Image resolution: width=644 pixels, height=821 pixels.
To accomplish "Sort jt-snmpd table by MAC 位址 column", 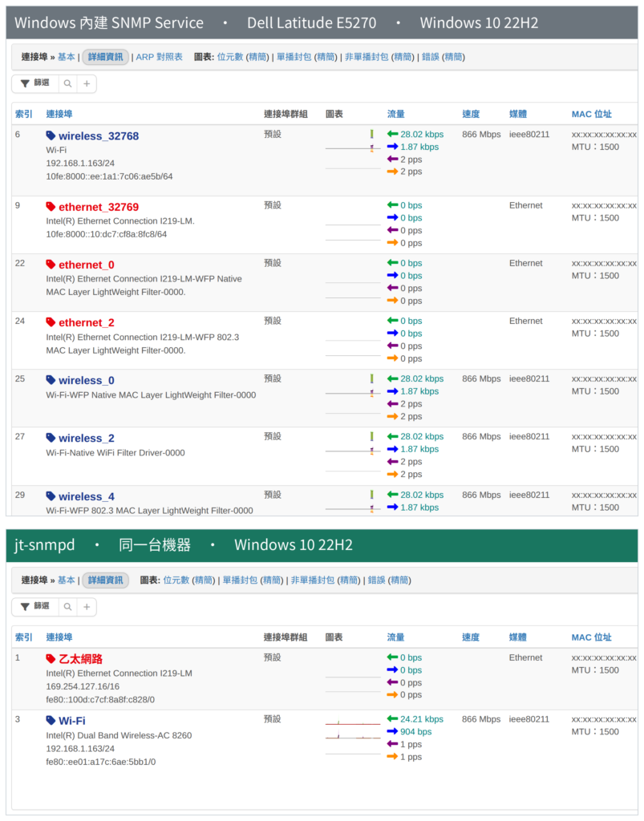I will tap(592, 637).
